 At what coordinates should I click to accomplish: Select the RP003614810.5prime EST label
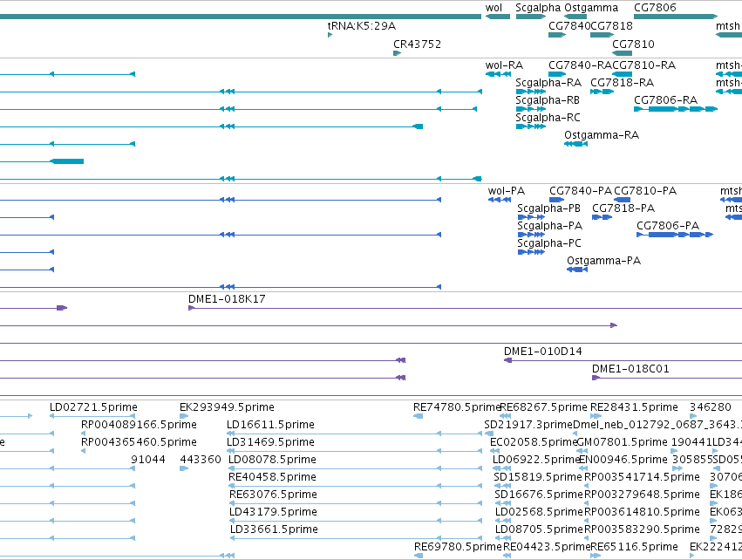tap(642, 513)
